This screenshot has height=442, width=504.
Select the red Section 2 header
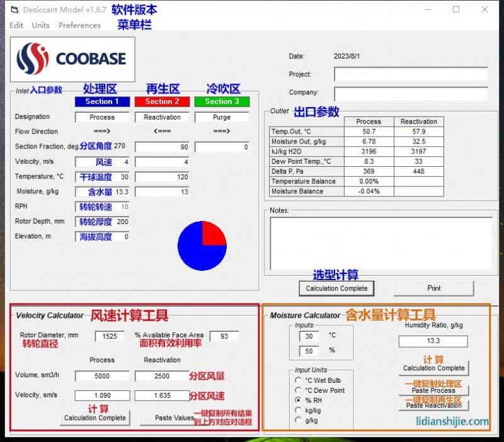coord(162,101)
